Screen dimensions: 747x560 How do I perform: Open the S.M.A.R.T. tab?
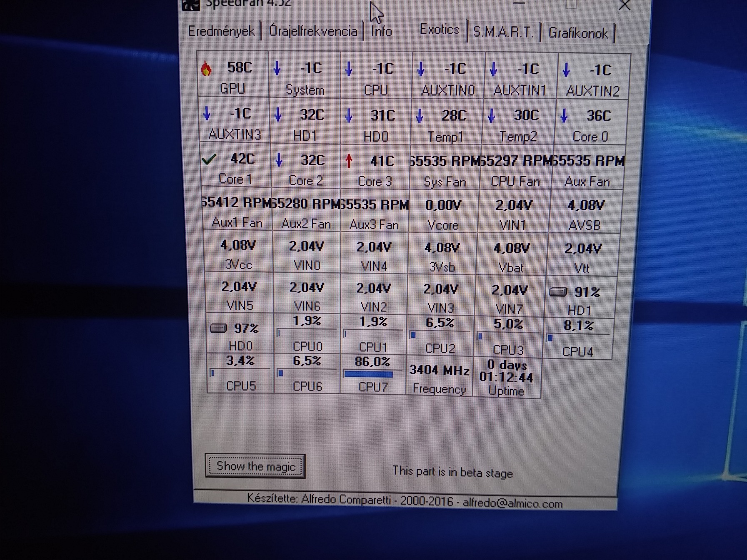[504, 32]
